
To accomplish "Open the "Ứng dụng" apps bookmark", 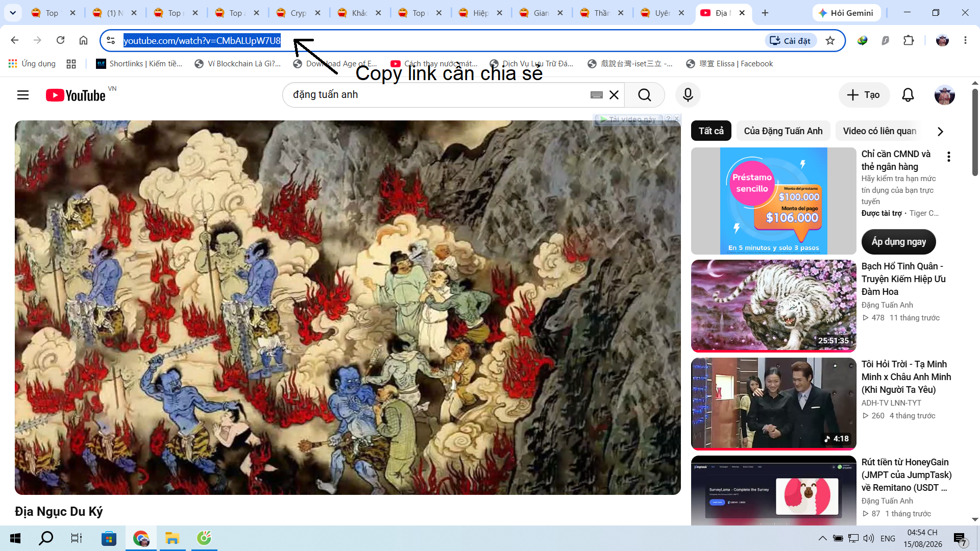I will tap(32, 64).
